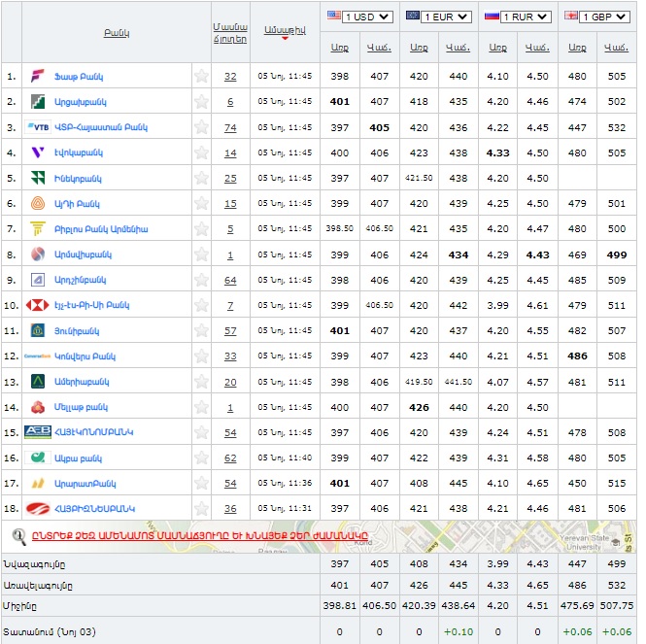Click the VTB bank logo icon
646x644 pixels.
click(38, 127)
